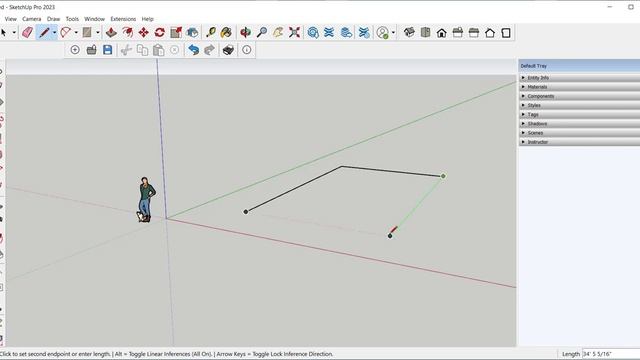The height and width of the screenshot is (360, 640).
Task: Open user account dropdown arrow
Action: point(393,32)
